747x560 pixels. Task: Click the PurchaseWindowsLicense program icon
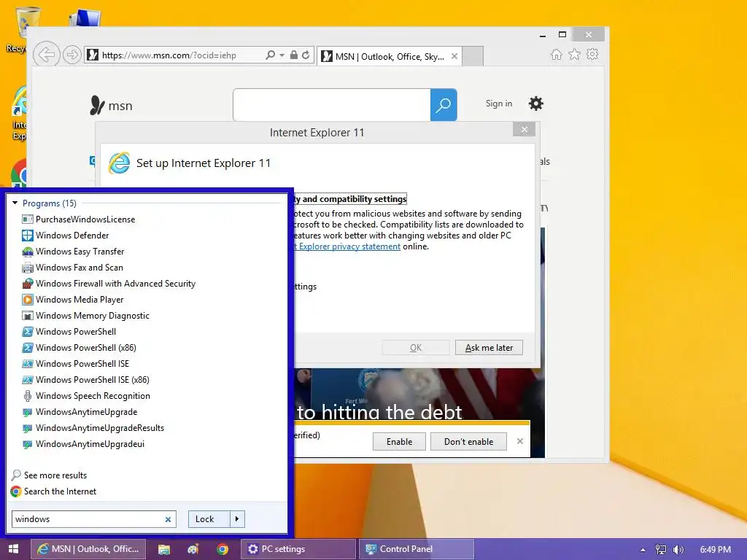[x=28, y=219]
